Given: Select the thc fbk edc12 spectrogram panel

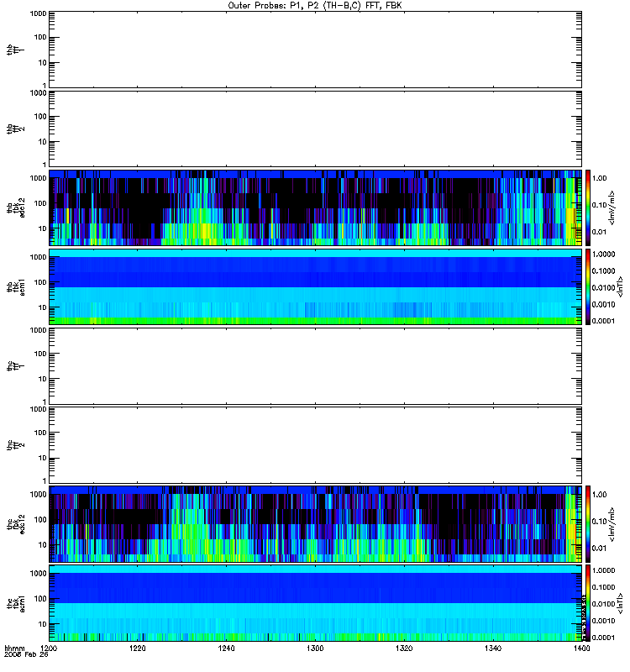Looking at the screenshot, I should pos(316,523).
